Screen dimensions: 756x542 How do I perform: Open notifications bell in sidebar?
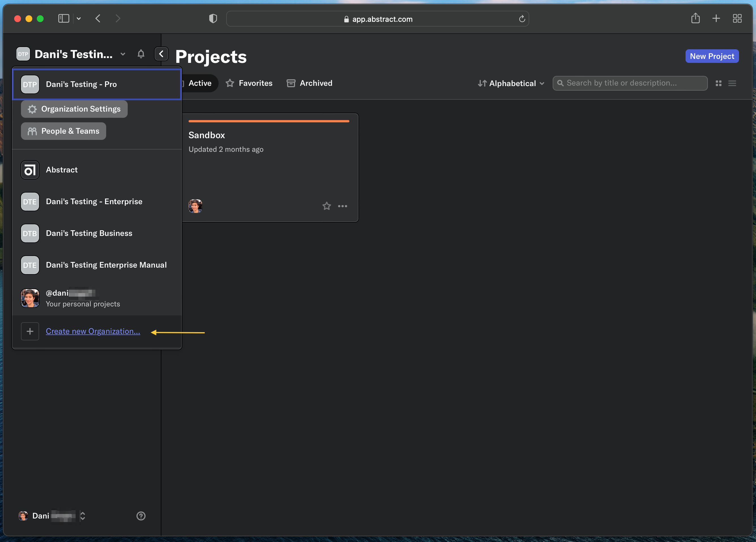click(x=141, y=54)
